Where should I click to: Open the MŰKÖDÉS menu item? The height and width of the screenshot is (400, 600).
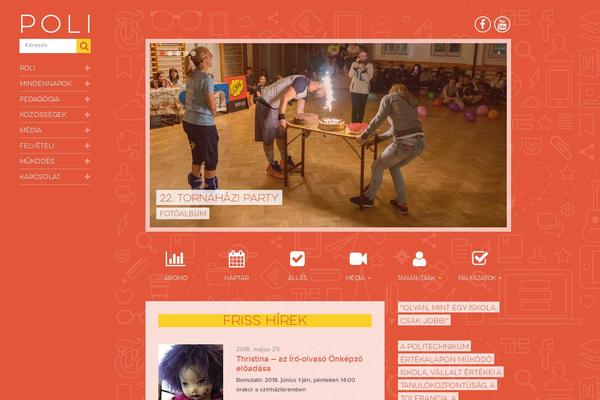37,161
